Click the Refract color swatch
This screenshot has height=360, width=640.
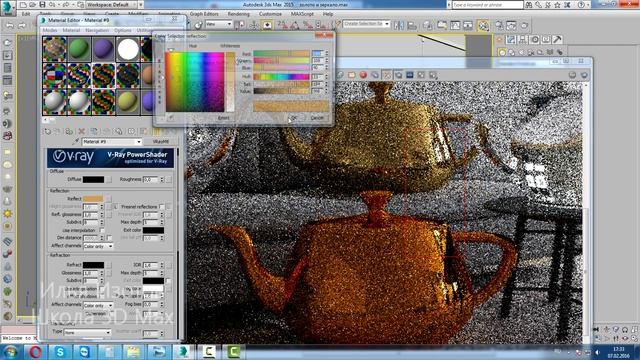pos(93,265)
